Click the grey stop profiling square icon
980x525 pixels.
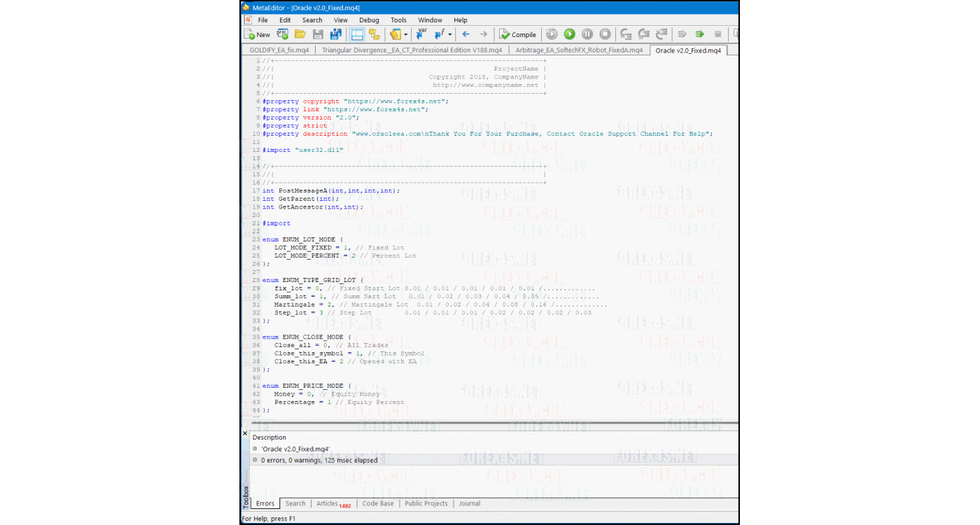click(x=717, y=34)
